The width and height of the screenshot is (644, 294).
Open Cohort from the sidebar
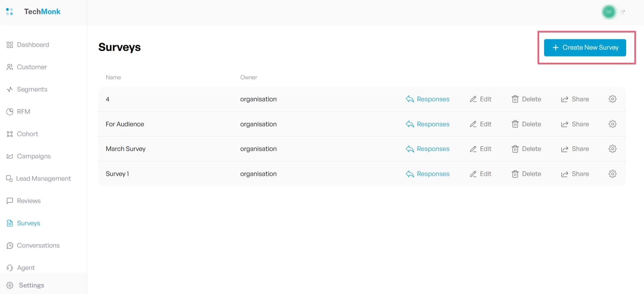click(22, 134)
